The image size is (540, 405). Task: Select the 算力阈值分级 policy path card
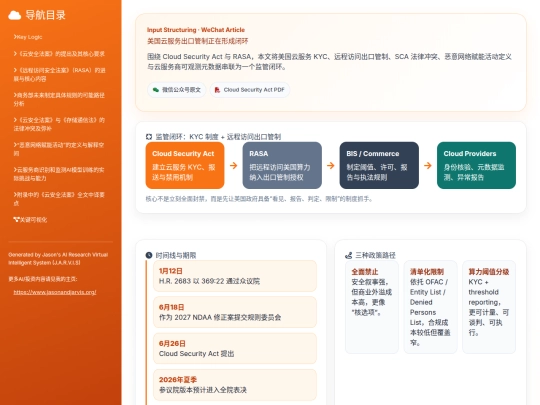(489, 307)
